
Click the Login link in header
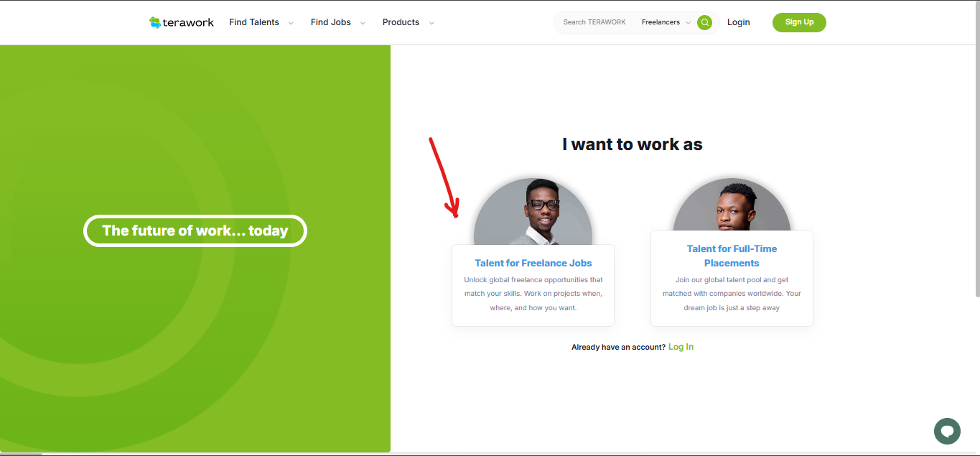click(738, 22)
